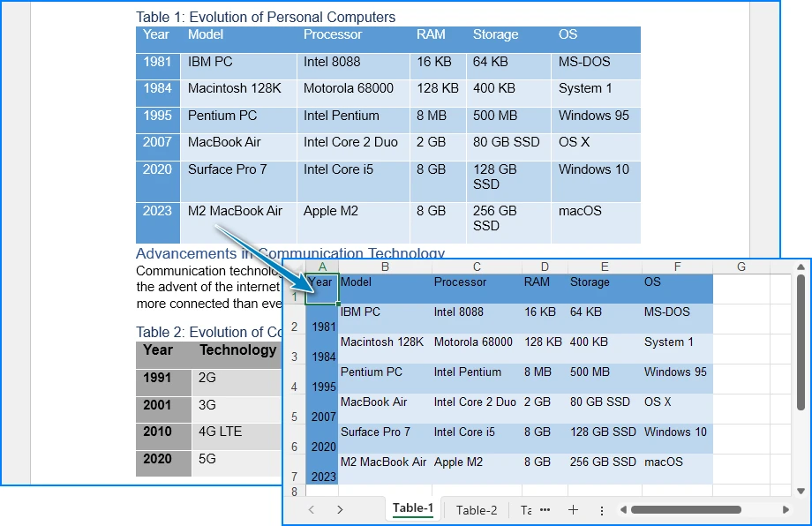The width and height of the screenshot is (812, 526).
Task: Select row header 5 in the spreadsheet
Action: click(x=294, y=417)
